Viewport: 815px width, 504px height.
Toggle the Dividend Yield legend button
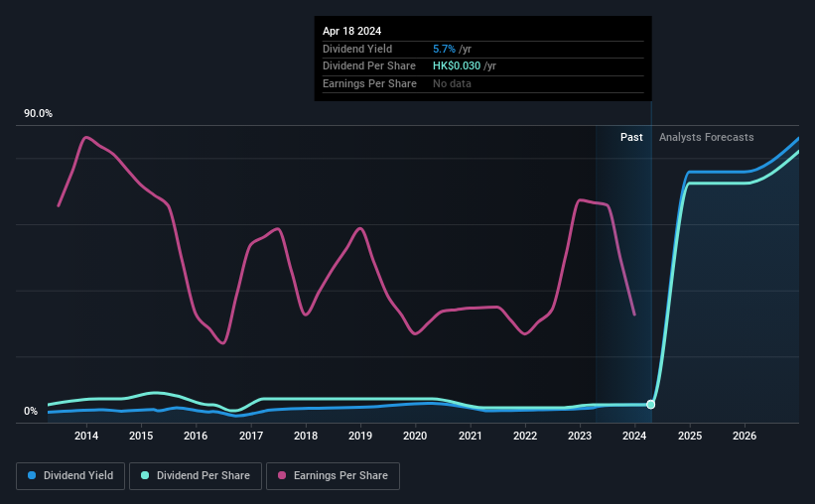[70, 476]
